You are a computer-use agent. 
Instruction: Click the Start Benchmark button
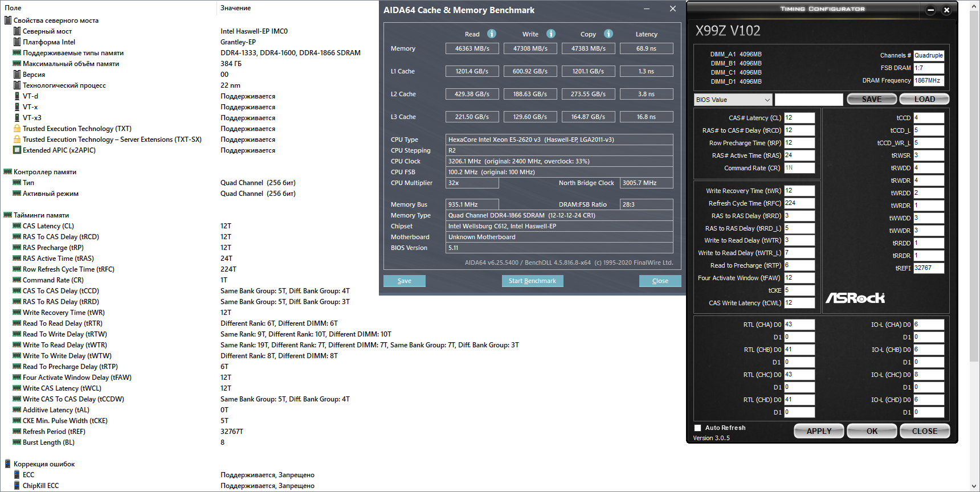click(x=532, y=281)
